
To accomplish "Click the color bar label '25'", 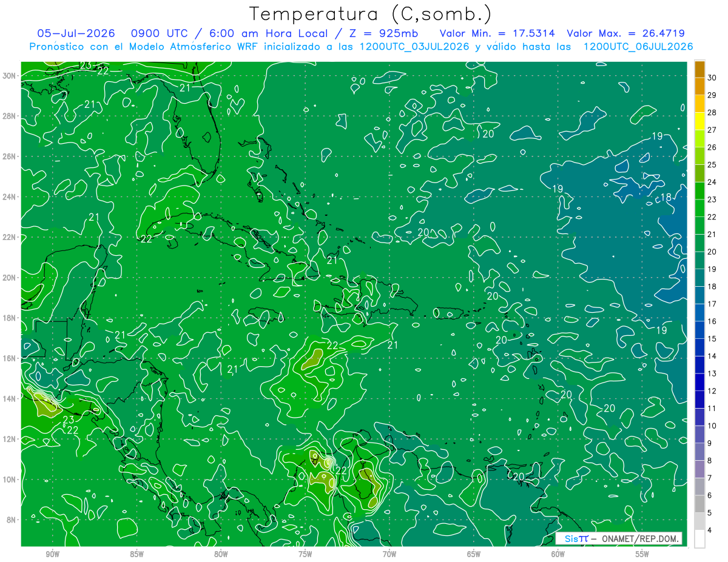I will (712, 165).
